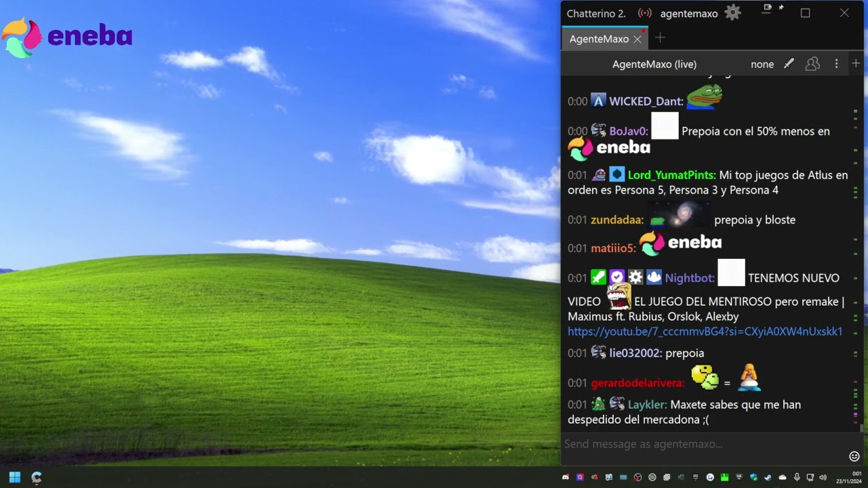Click 'TENEMOS NUEVO' text in Nightbot's message
Screen dimensions: 868x488
[793, 278]
